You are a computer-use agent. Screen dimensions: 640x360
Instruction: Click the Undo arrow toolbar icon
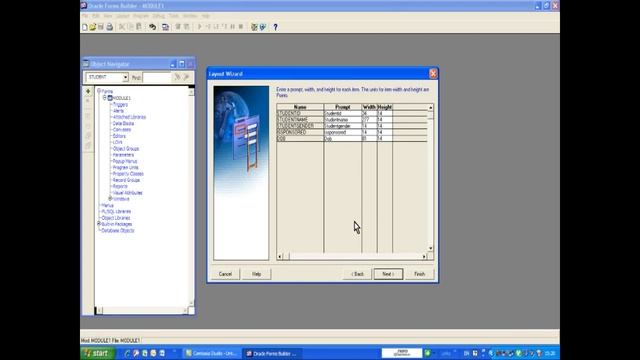pyautogui.click(x=152, y=27)
